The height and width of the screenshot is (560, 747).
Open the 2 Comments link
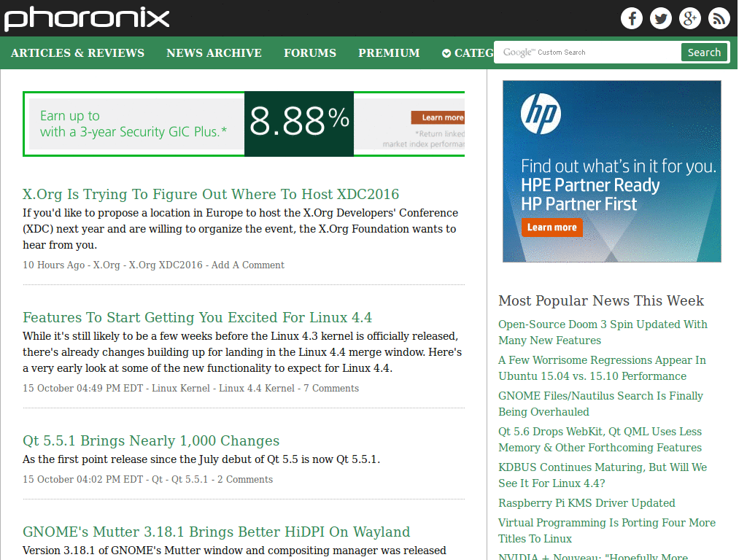[x=245, y=479]
